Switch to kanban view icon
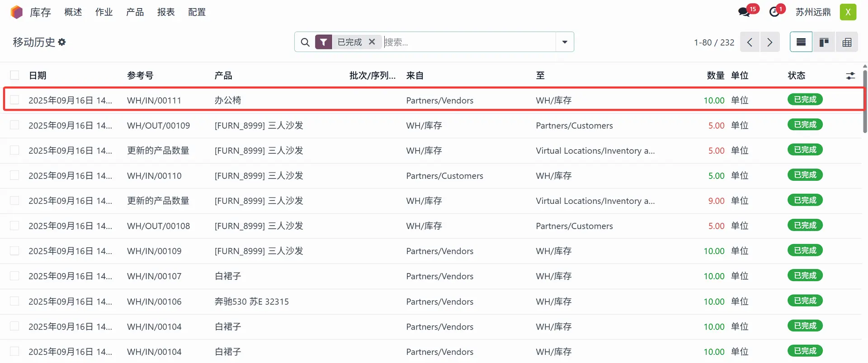868x363 pixels. click(824, 42)
